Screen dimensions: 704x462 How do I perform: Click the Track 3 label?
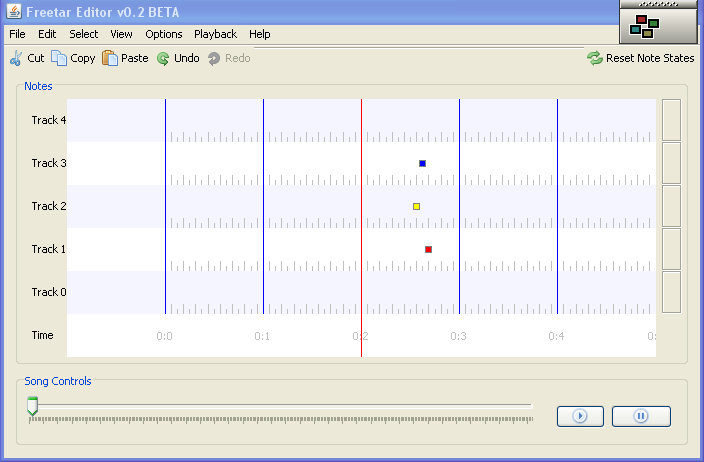click(48, 163)
